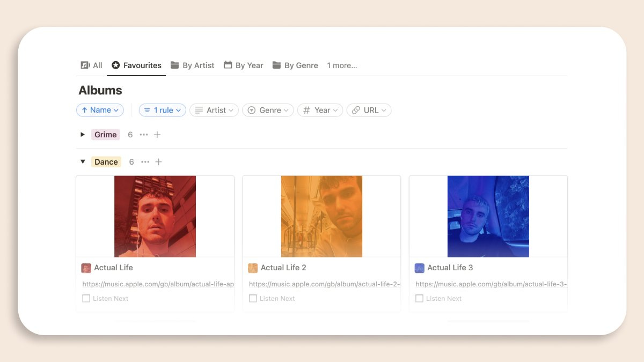644x362 pixels.
Task: Check Listen Next for Actual Life
Action: pos(86,299)
